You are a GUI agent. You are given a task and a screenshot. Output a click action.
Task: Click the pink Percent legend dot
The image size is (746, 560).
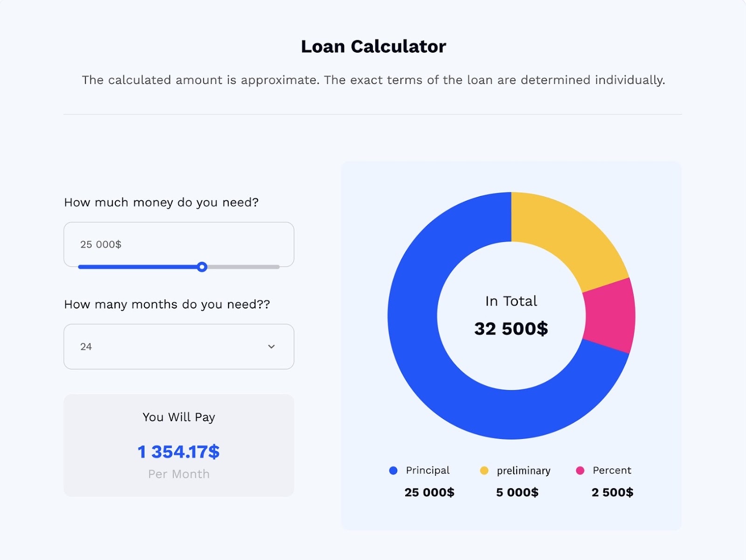coord(580,471)
